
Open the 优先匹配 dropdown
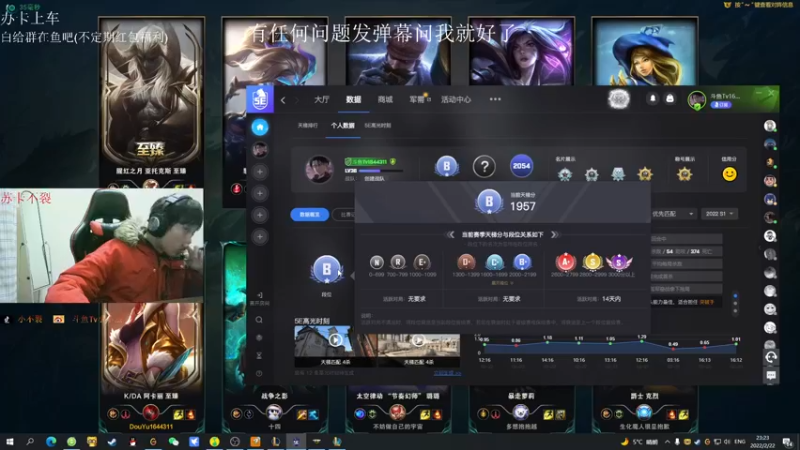click(x=672, y=214)
